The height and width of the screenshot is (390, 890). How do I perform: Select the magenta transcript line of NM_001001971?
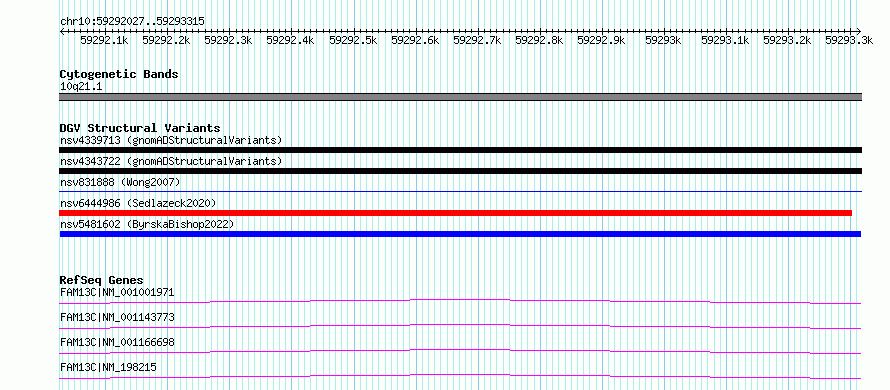click(460, 301)
